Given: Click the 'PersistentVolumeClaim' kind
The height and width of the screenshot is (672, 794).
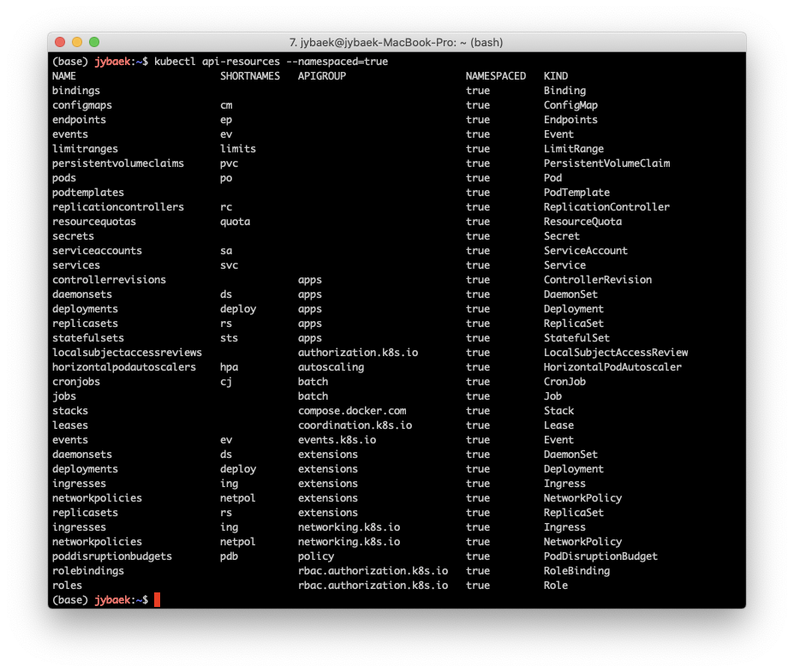Looking at the screenshot, I should pyautogui.click(x=606, y=164).
